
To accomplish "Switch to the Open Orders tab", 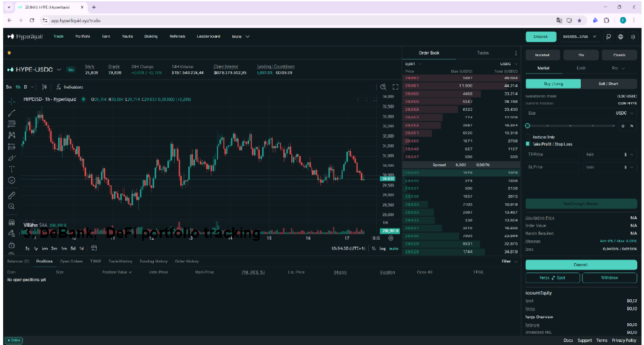I will (x=71, y=261).
